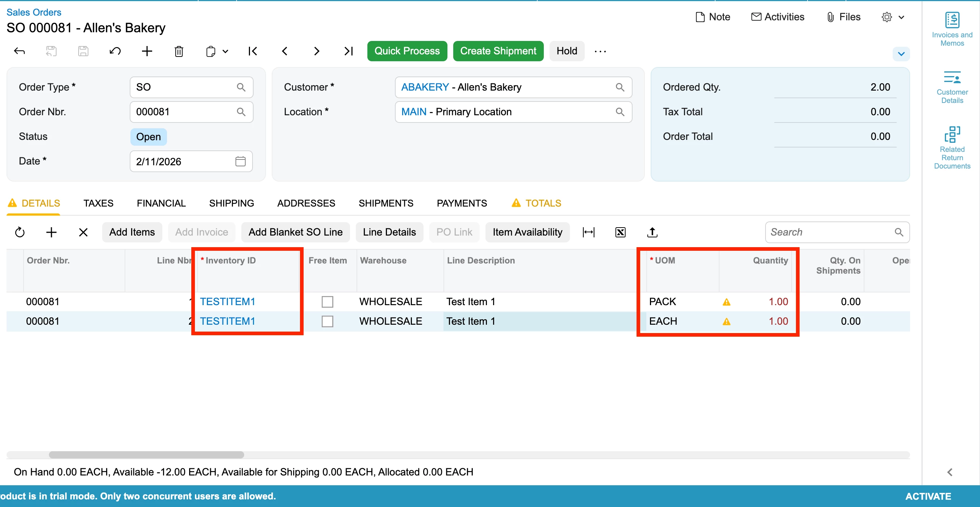Click the Save and Close disk icon
The width and height of the screenshot is (980, 507).
point(51,51)
